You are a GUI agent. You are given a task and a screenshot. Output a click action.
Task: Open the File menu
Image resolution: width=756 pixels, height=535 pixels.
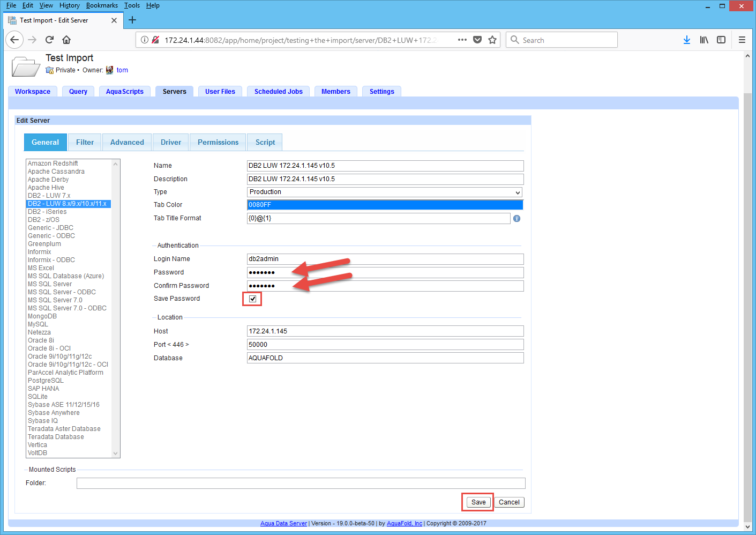(x=11, y=5)
